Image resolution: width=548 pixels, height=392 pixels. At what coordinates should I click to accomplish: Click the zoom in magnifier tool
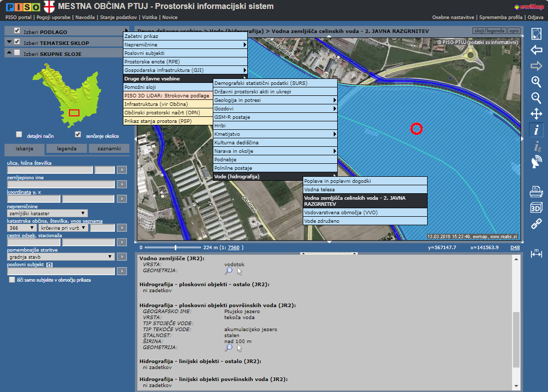(x=536, y=82)
